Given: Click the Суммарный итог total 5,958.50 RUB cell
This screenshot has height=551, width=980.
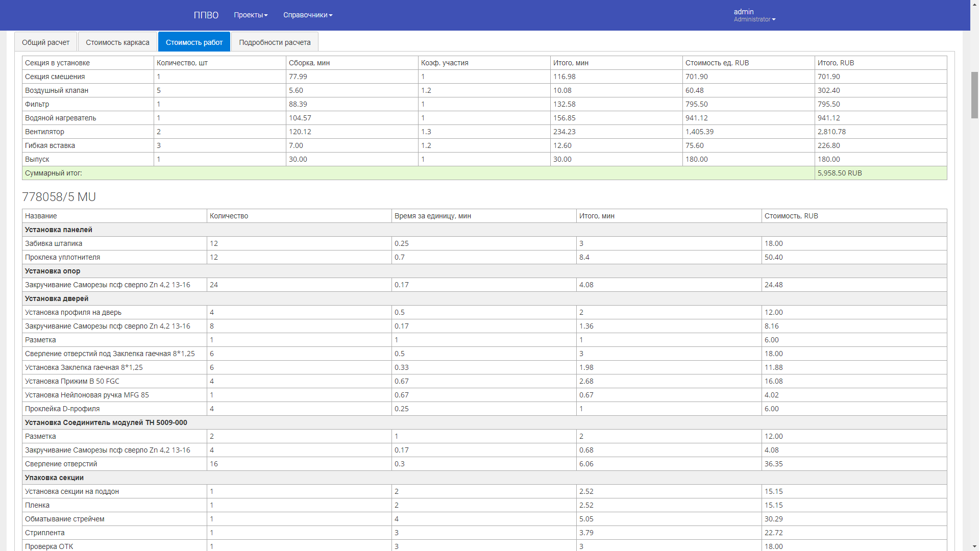Looking at the screenshot, I should click(840, 173).
